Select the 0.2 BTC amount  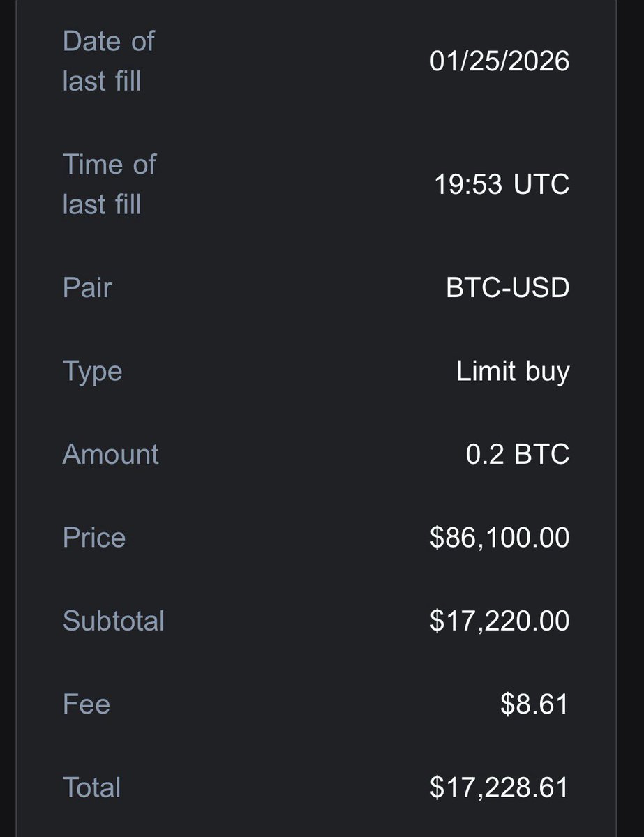point(518,455)
